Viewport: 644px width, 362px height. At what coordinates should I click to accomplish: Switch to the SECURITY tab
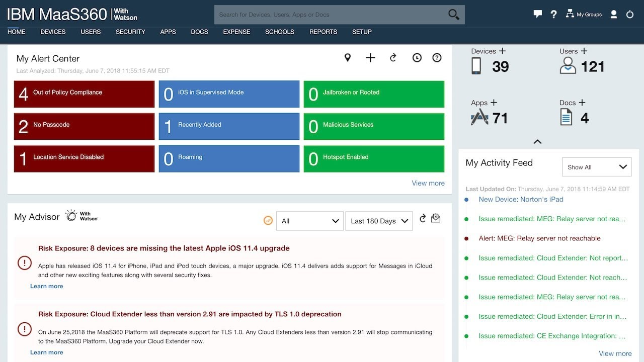click(x=130, y=32)
